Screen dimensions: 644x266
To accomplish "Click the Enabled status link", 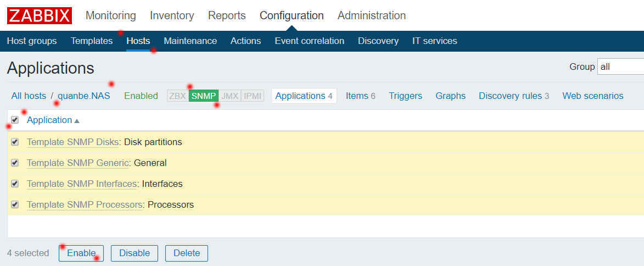I will (141, 96).
